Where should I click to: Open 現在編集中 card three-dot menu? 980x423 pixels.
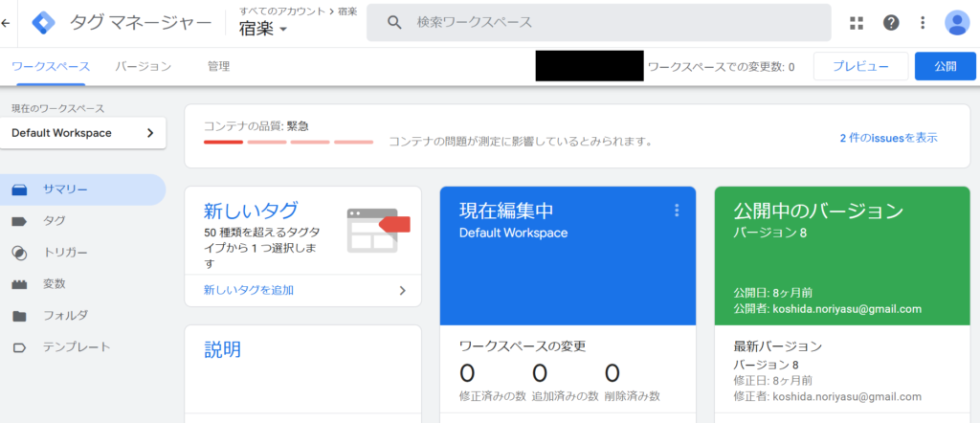677,211
